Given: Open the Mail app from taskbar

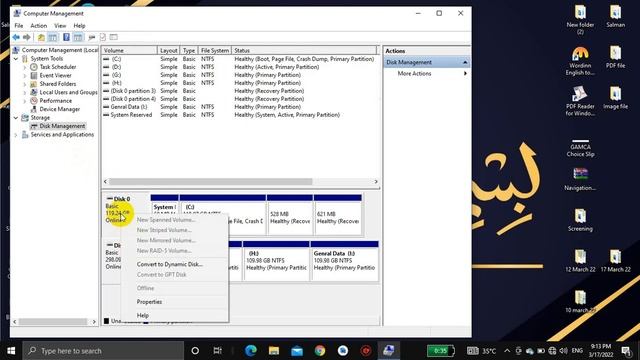Looking at the screenshot, I should pos(297,351).
